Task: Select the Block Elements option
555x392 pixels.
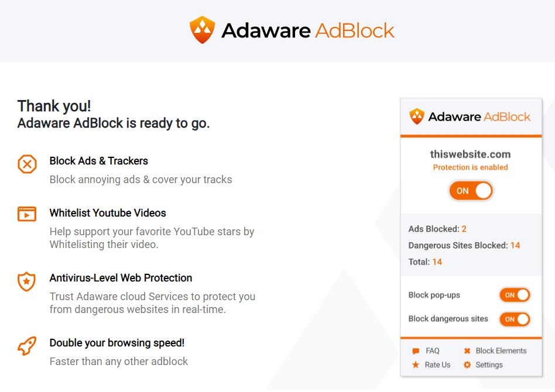Action: (x=501, y=350)
